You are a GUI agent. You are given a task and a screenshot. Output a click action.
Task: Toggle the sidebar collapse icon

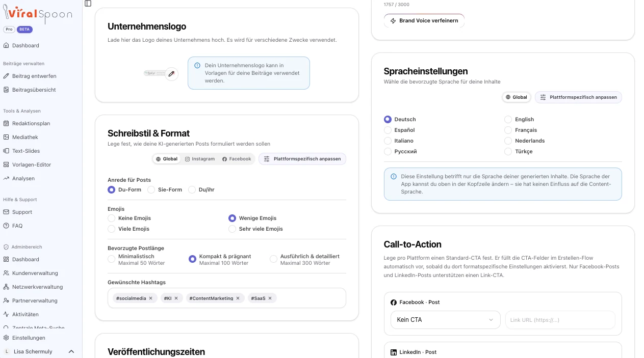[x=88, y=4]
